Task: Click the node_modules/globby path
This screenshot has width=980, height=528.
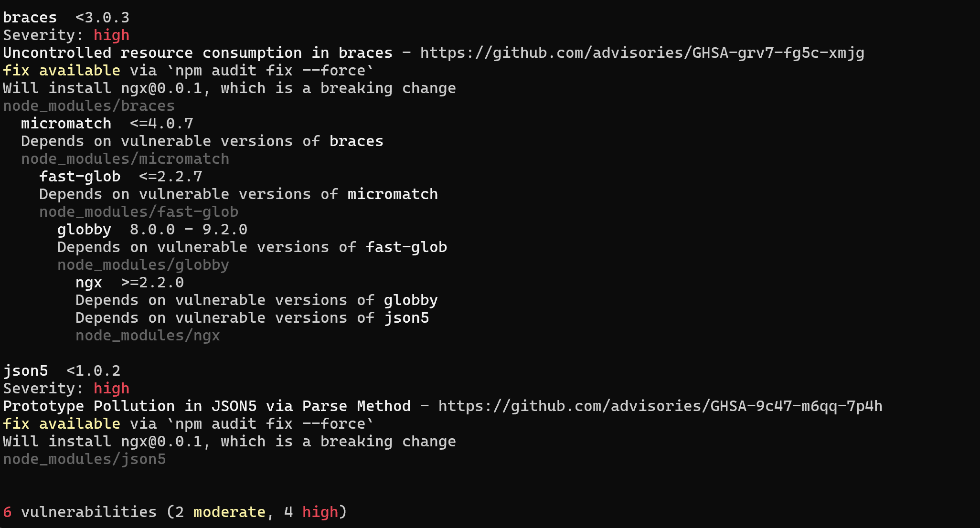Action: [x=143, y=265]
